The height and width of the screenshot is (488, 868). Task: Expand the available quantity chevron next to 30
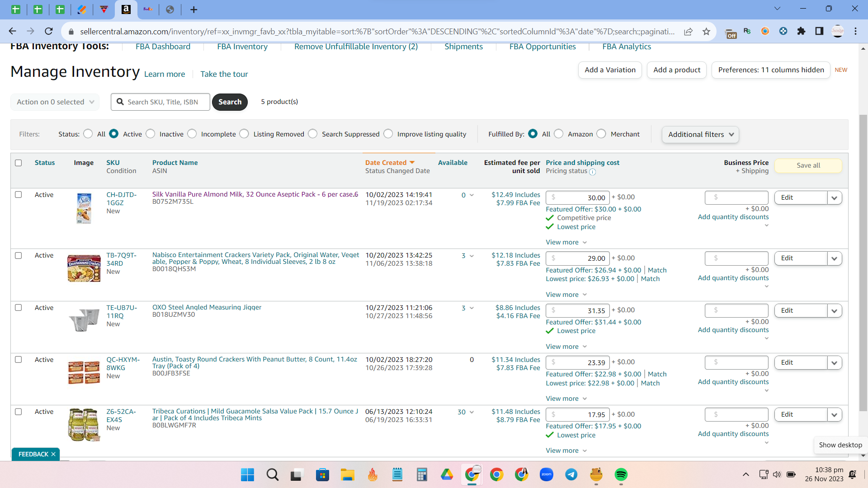(x=472, y=412)
